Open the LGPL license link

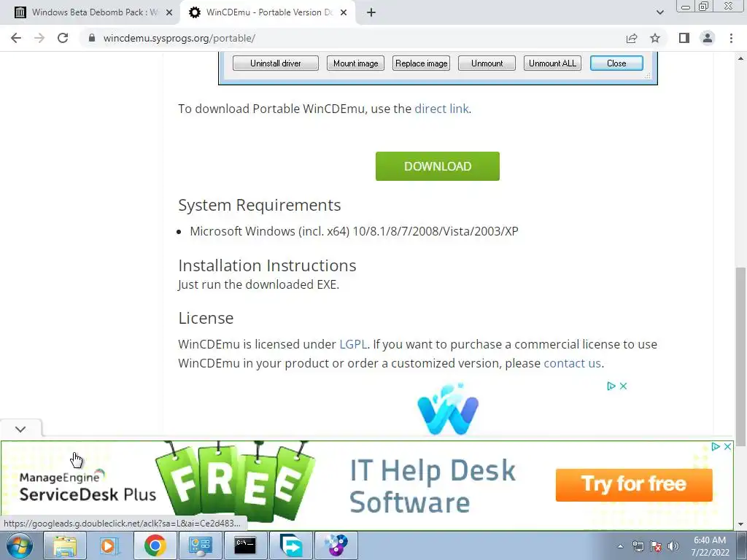click(353, 344)
